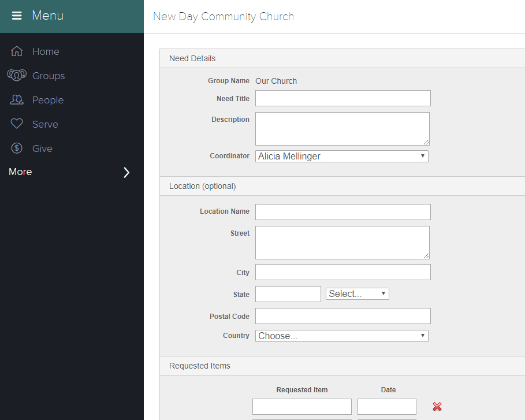This screenshot has height=420, width=525.
Task: Click the Home house icon
Action: point(17,51)
